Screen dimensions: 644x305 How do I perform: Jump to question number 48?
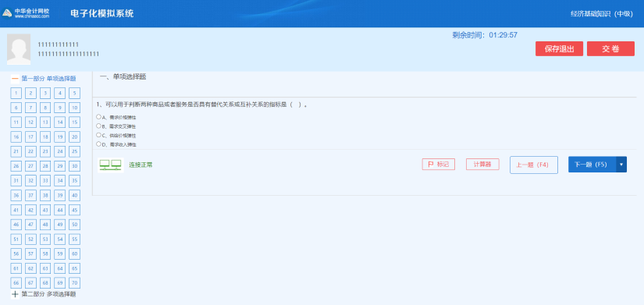45,225
